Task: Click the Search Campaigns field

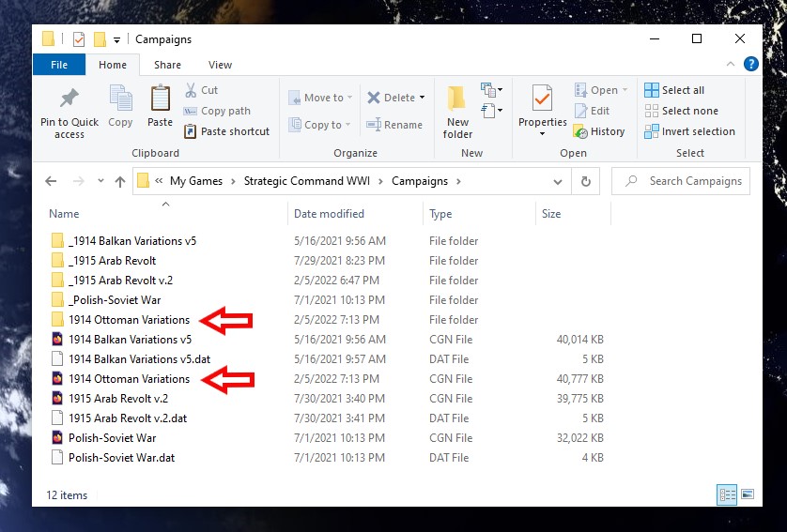Action: [x=681, y=181]
